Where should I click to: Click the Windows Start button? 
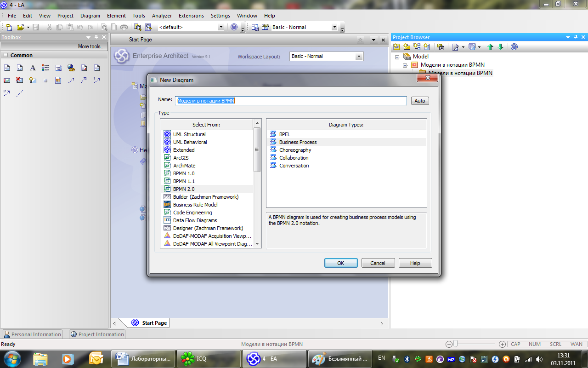click(12, 358)
